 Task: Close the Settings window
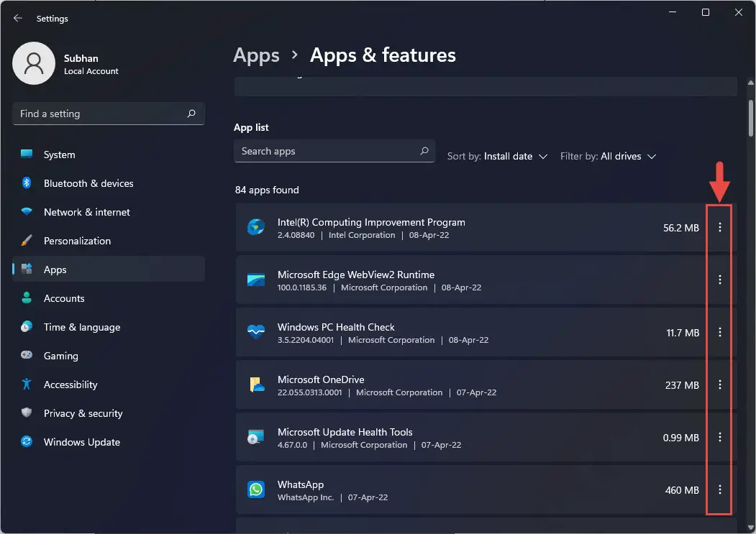(x=738, y=12)
